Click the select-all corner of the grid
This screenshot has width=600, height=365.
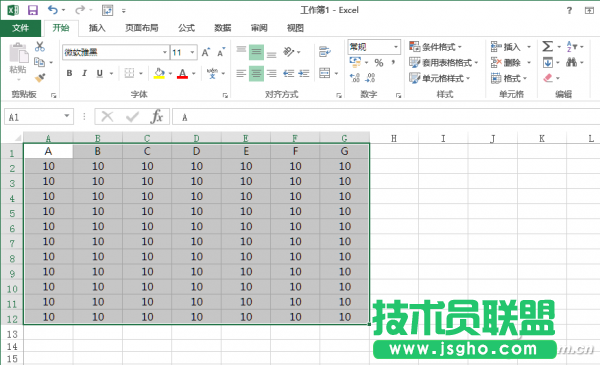click(x=17, y=138)
